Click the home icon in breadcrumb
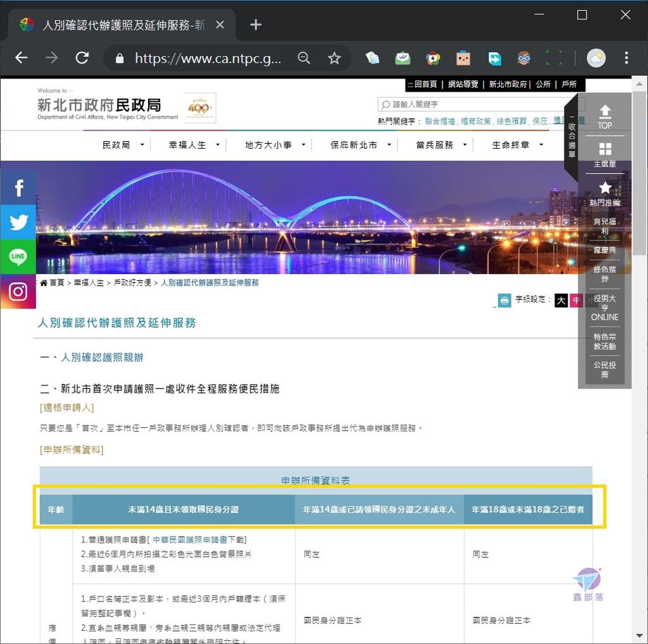The height and width of the screenshot is (644, 648). pyautogui.click(x=44, y=283)
